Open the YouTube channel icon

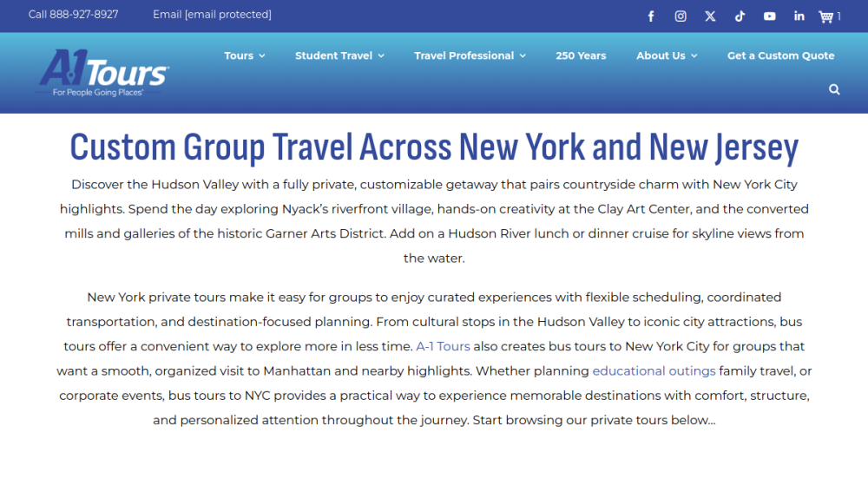click(769, 16)
